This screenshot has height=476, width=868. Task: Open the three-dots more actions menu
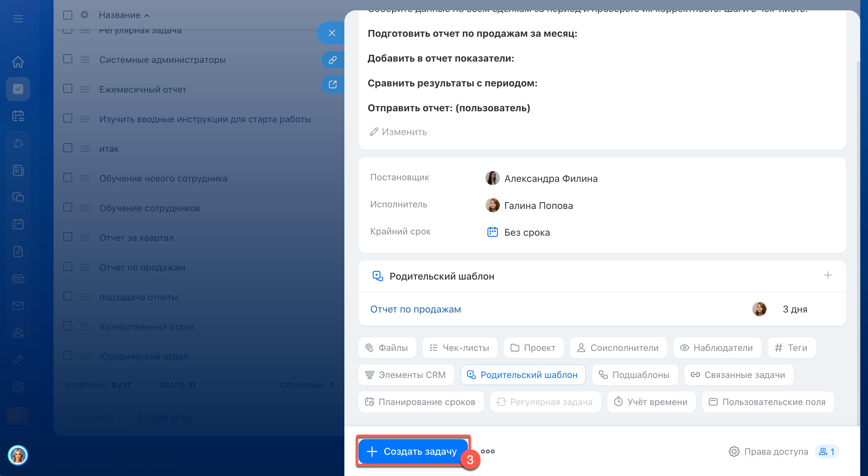488,451
